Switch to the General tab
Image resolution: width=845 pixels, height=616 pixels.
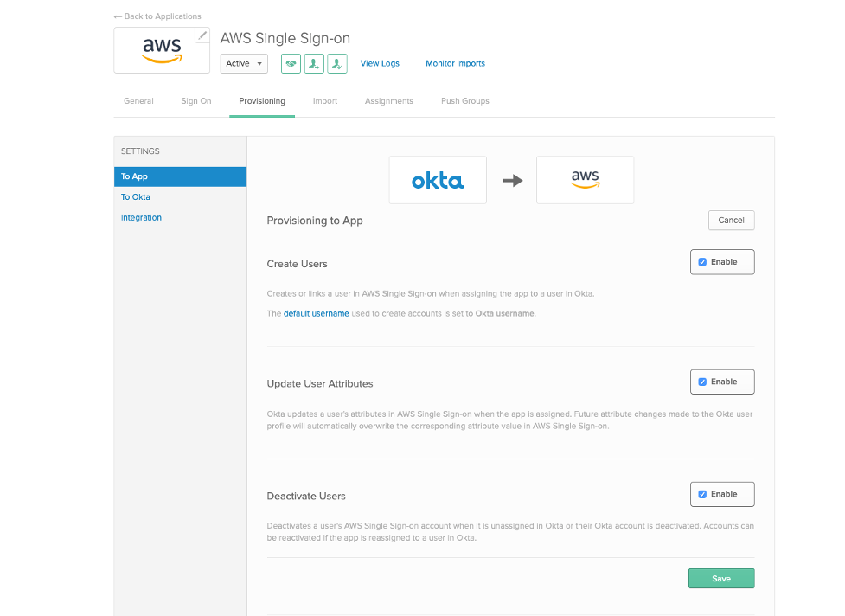pos(138,100)
